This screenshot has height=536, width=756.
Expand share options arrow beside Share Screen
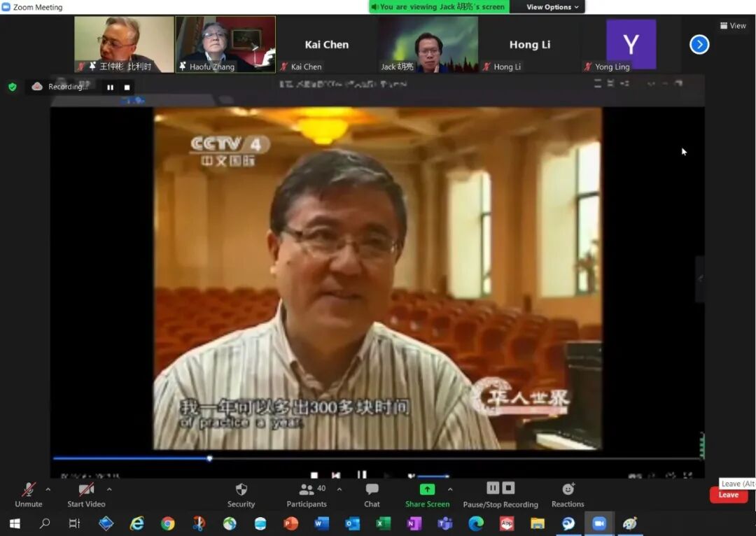click(x=450, y=489)
